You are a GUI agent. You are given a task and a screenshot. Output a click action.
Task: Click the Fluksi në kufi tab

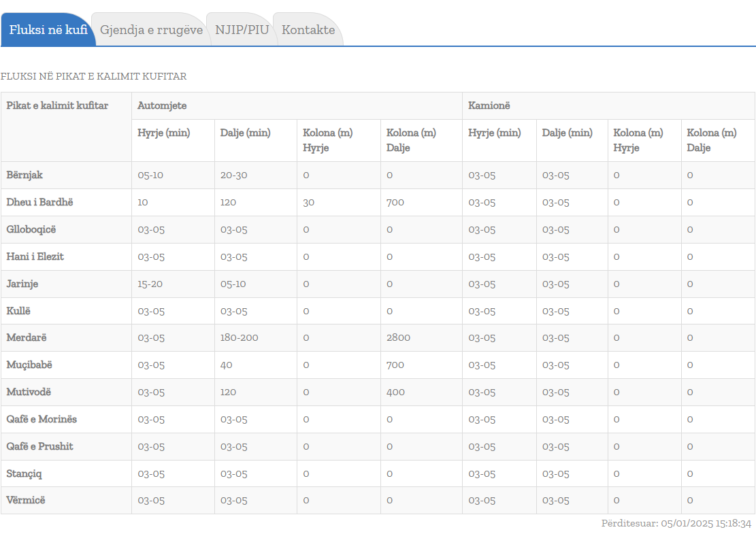(x=48, y=30)
